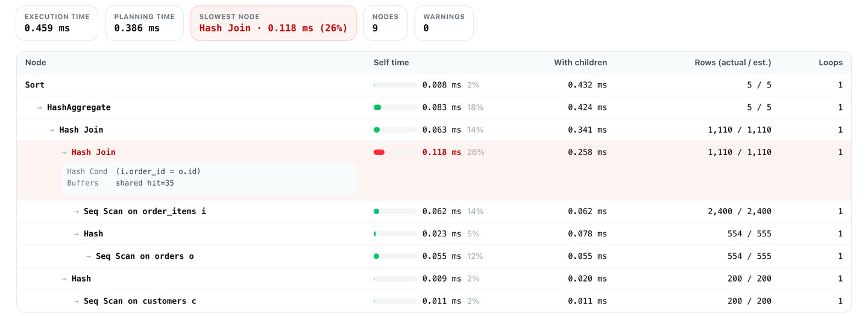Click the HashAggregate self-time bar

tap(395, 107)
